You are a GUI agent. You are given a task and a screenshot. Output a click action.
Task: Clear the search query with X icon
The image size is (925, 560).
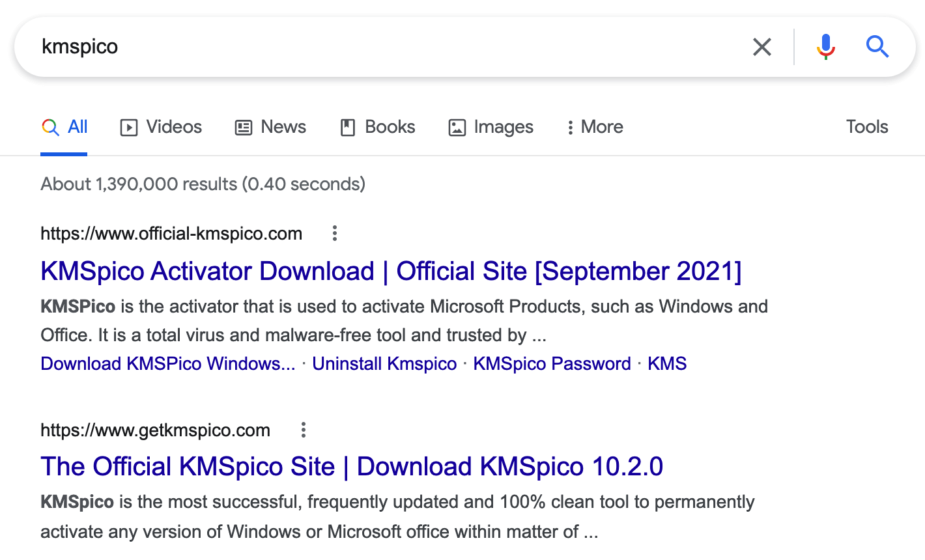point(761,47)
